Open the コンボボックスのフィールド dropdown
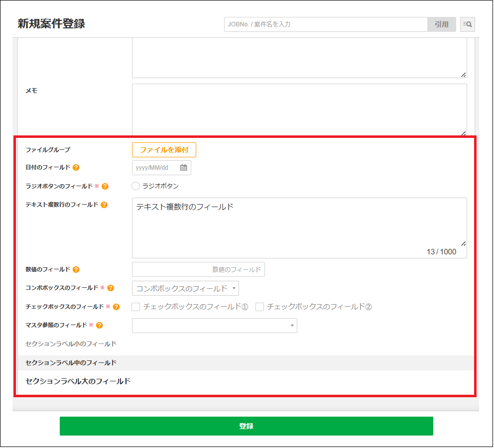This screenshot has width=494, height=448. [x=185, y=288]
